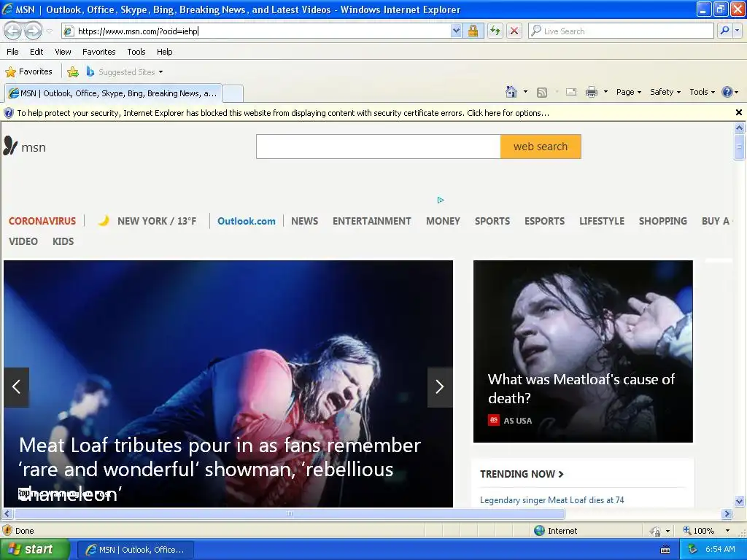This screenshot has width=747, height=560.
Task: Open the ESPORTS section
Action: pyautogui.click(x=544, y=221)
